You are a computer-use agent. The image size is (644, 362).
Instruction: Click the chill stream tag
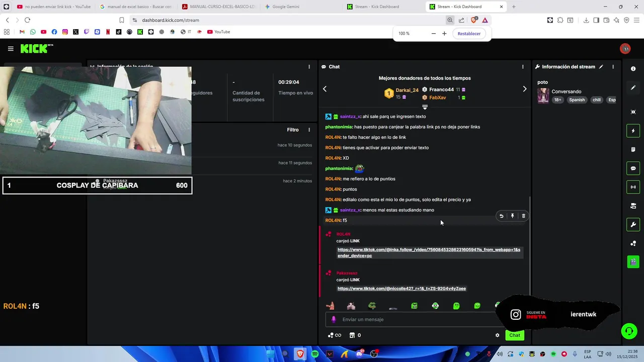(x=597, y=100)
